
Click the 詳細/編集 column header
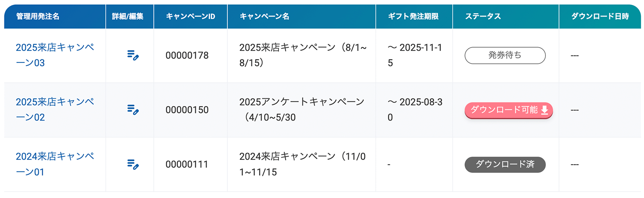pyautogui.click(x=128, y=17)
